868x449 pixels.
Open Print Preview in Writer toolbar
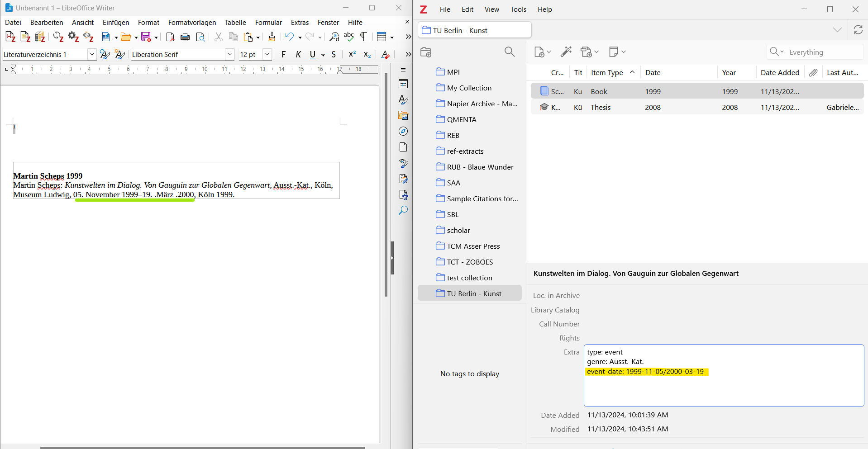pos(200,37)
